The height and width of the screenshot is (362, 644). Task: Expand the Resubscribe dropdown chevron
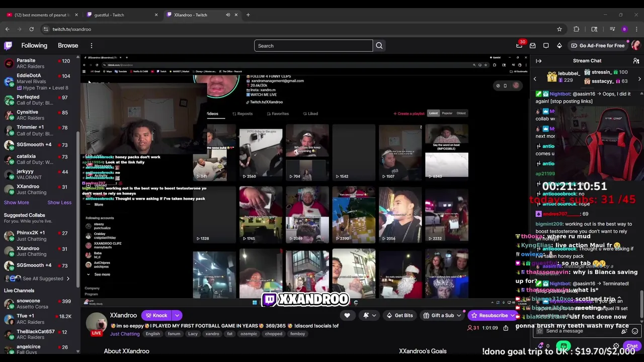pos(513,315)
